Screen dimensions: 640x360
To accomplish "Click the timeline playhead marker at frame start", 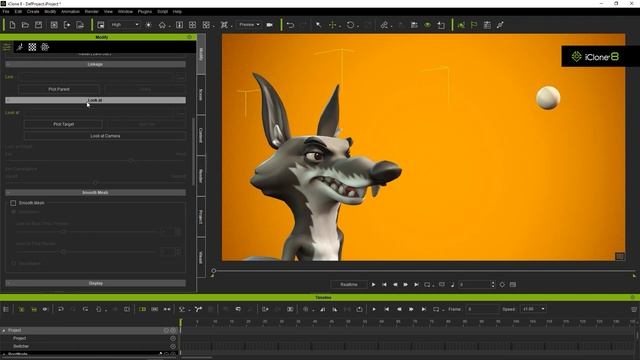I will coord(181,322).
